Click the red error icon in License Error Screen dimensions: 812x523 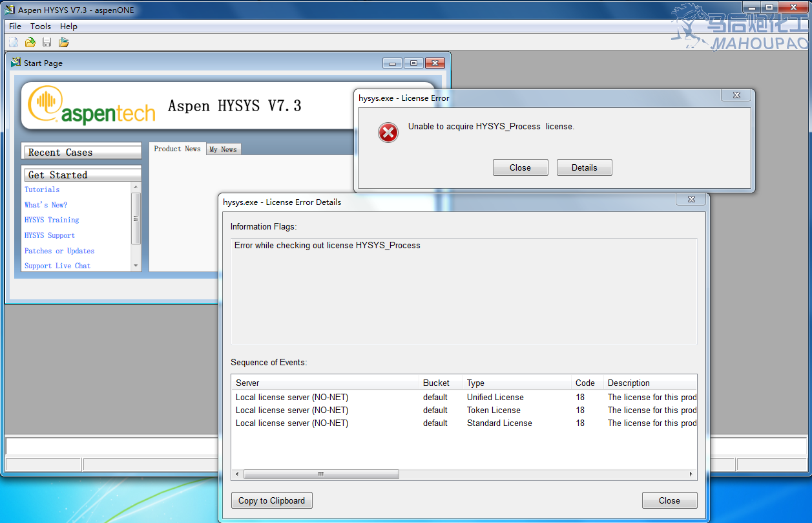[388, 133]
